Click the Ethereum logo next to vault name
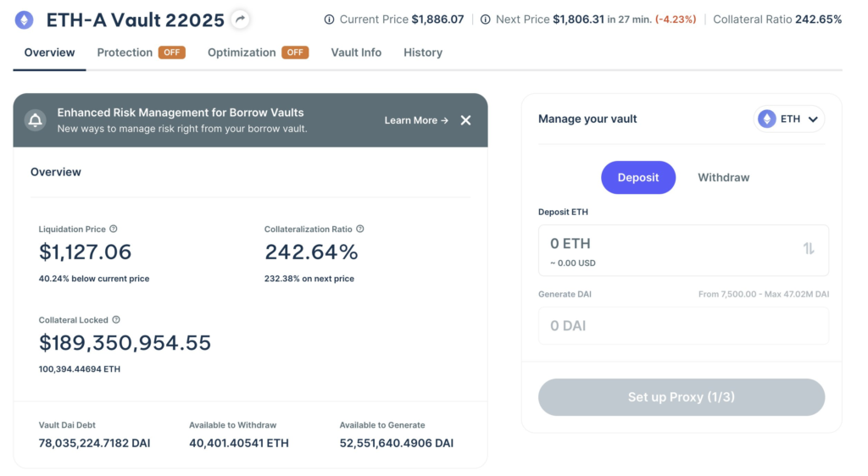868x476 pixels. (25, 19)
